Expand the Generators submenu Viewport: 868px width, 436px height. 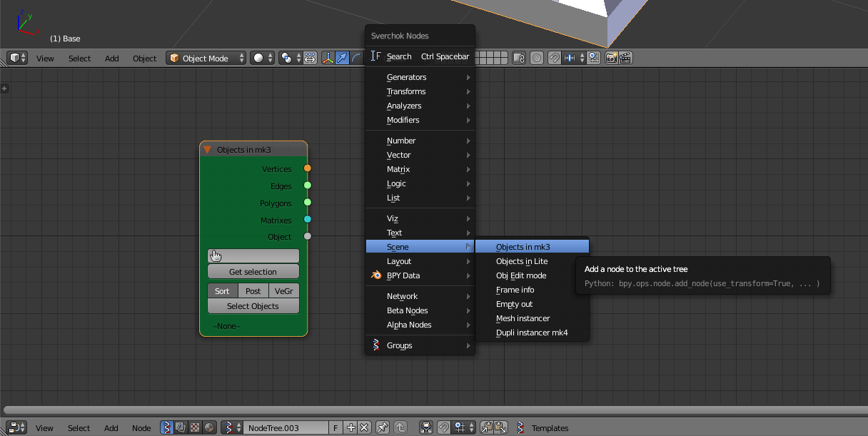point(420,77)
